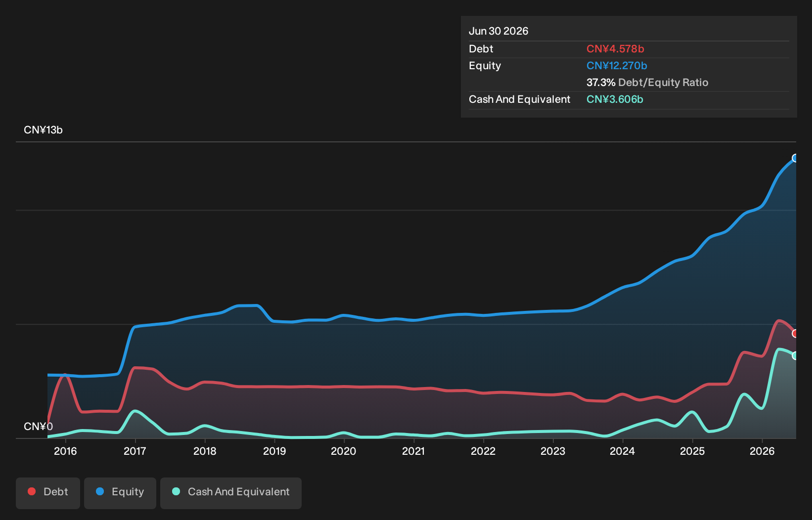812x520 pixels.
Task: Select the red Debt endpoint marker
Action: pos(795,334)
